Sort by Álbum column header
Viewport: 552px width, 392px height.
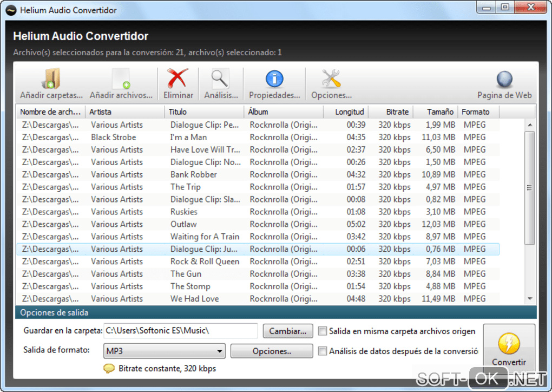[x=284, y=112]
